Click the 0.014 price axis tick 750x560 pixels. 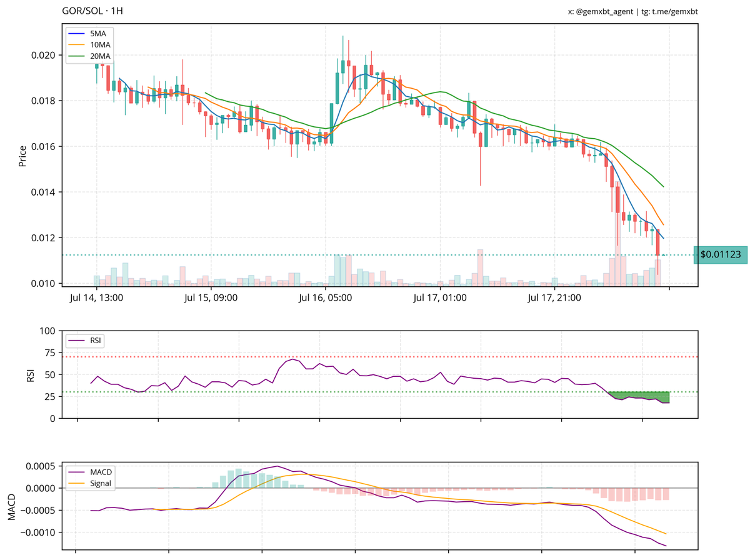[44, 192]
